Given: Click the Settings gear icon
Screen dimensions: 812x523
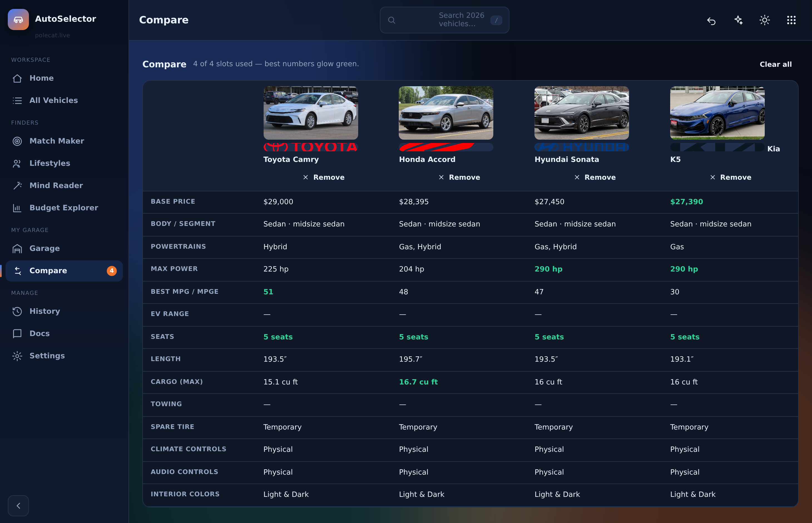Looking at the screenshot, I should (x=17, y=356).
